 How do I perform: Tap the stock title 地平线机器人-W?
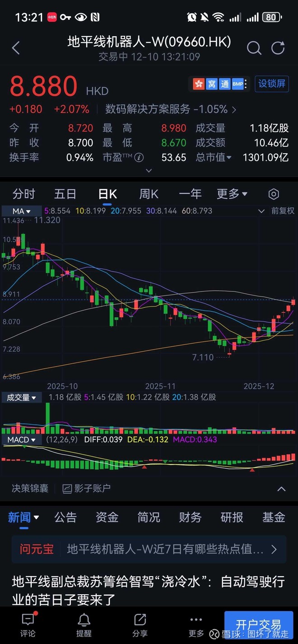point(149,42)
